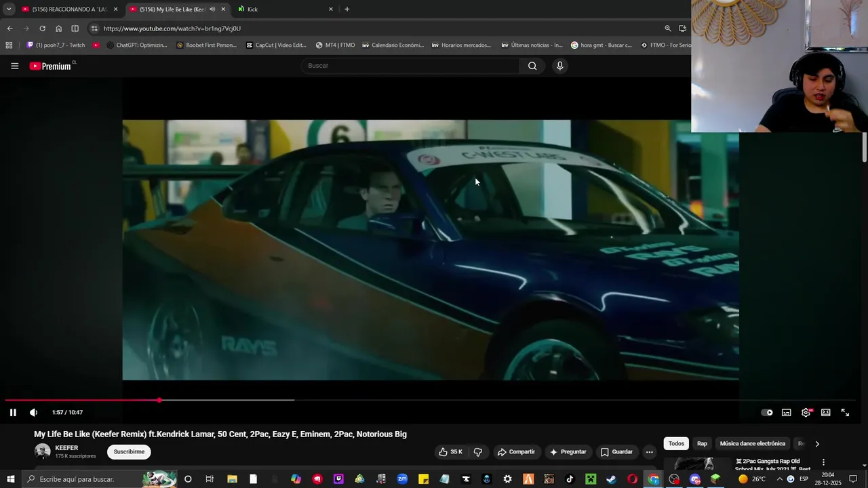
Task: Open the apps grid in bookmarks bar
Action: point(9,45)
